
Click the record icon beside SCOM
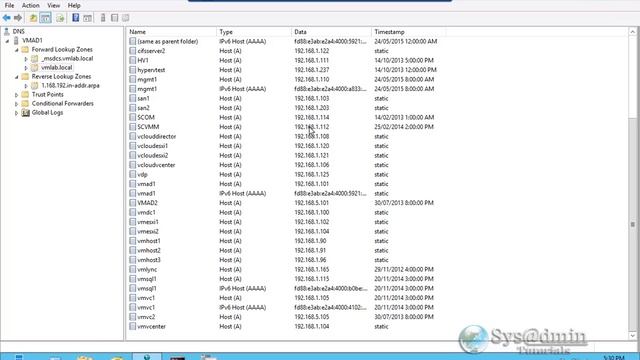pyautogui.click(x=133, y=118)
